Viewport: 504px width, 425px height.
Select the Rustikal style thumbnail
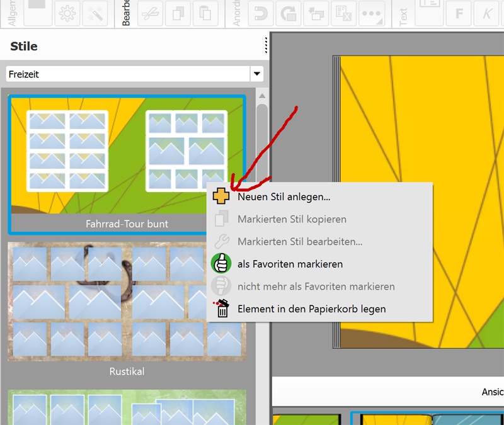[x=126, y=302]
